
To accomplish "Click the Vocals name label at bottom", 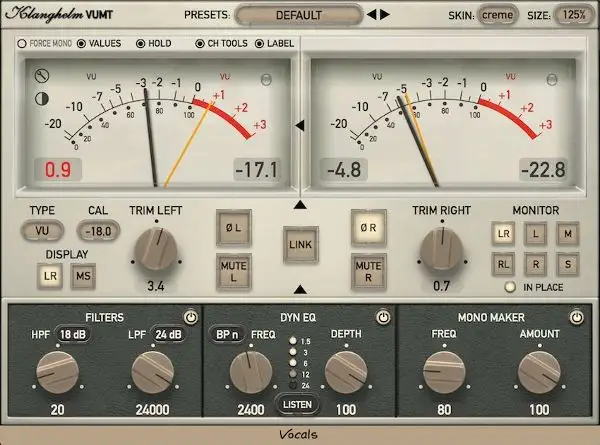I will click(299, 435).
